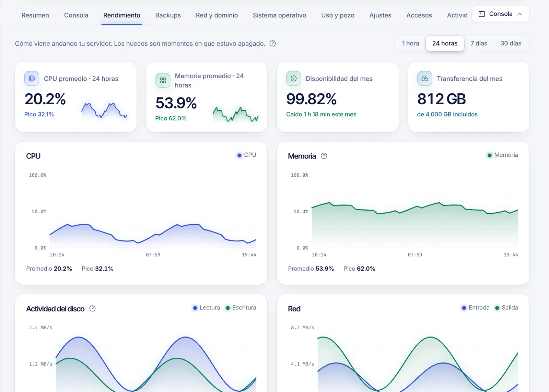Click the CPU line chart area

[153, 211]
